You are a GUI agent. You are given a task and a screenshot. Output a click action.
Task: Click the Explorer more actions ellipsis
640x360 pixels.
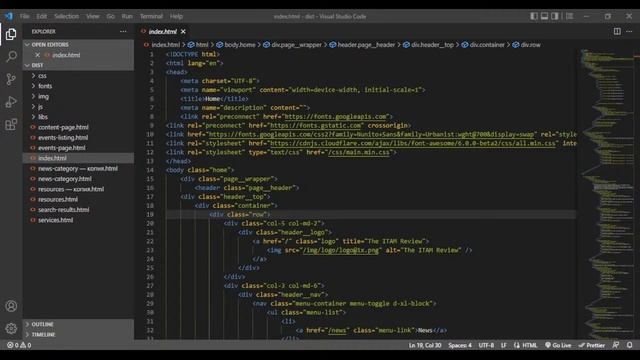[x=123, y=31]
